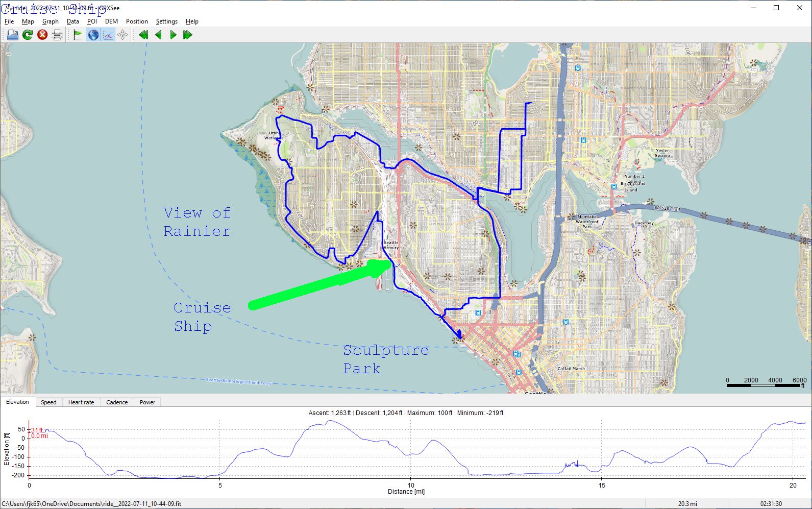Switch to the Heart rate graph tab
812x509 pixels.
coord(81,402)
